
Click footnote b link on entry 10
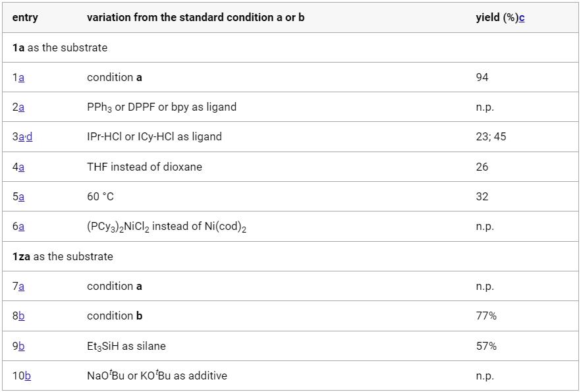point(28,376)
